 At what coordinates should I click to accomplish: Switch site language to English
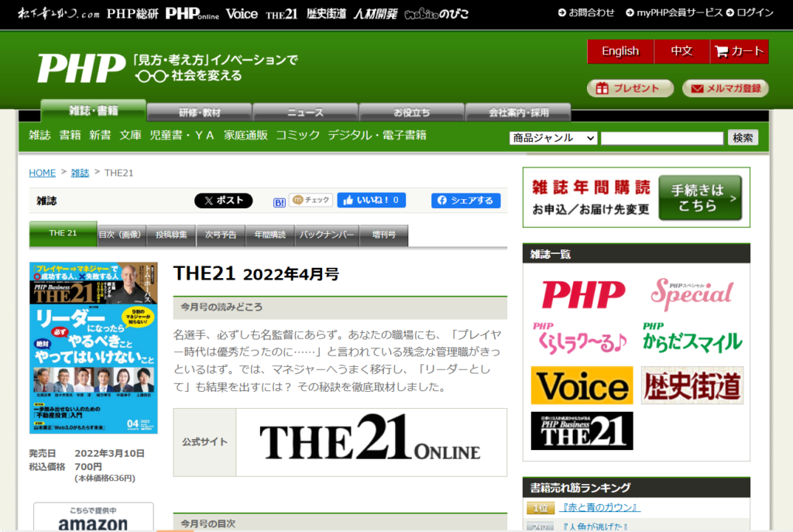click(620, 51)
